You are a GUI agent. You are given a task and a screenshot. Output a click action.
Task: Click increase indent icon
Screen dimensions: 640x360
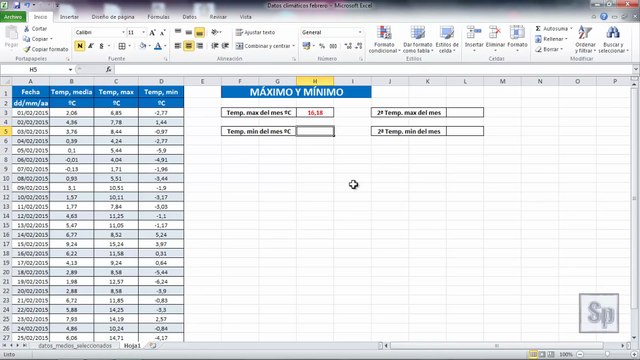click(x=225, y=46)
